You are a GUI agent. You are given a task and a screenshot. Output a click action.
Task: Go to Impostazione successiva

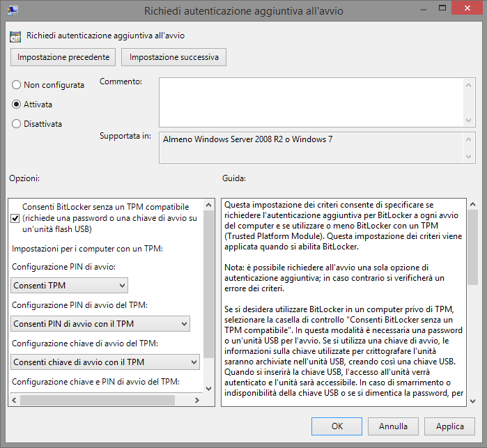173,57
